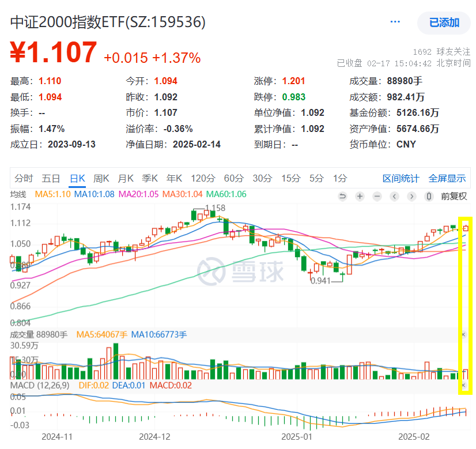Image resolution: width=476 pixels, height=449 pixels.
Task: Switch to 1分 chart period
Action: (x=340, y=178)
